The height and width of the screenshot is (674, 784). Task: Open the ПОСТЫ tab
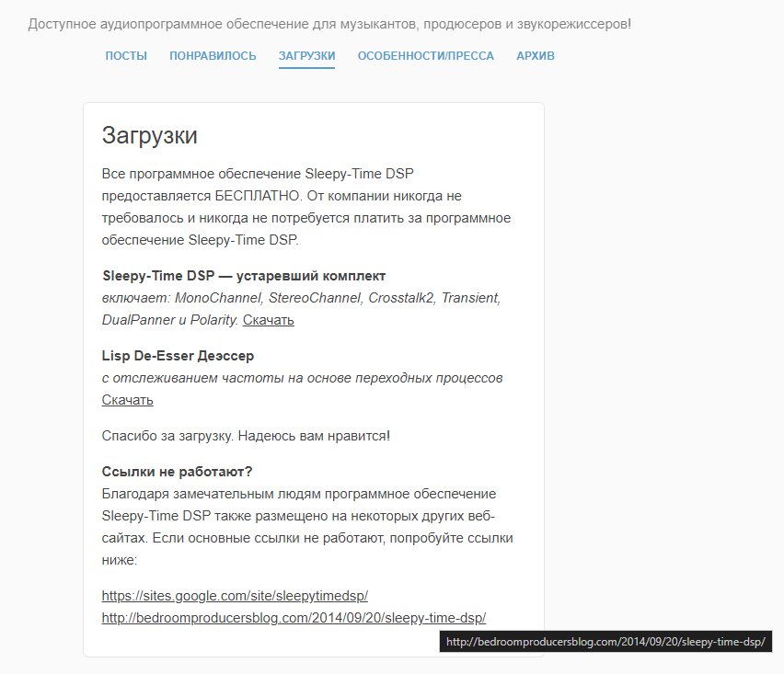pyautogui.click(x=126, y=56)
